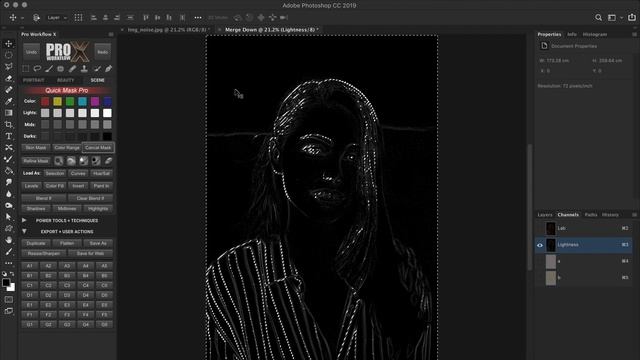Show the 'a' channel visibility box
This screenshot has width=640, height=360.
(x=540, y=261)
